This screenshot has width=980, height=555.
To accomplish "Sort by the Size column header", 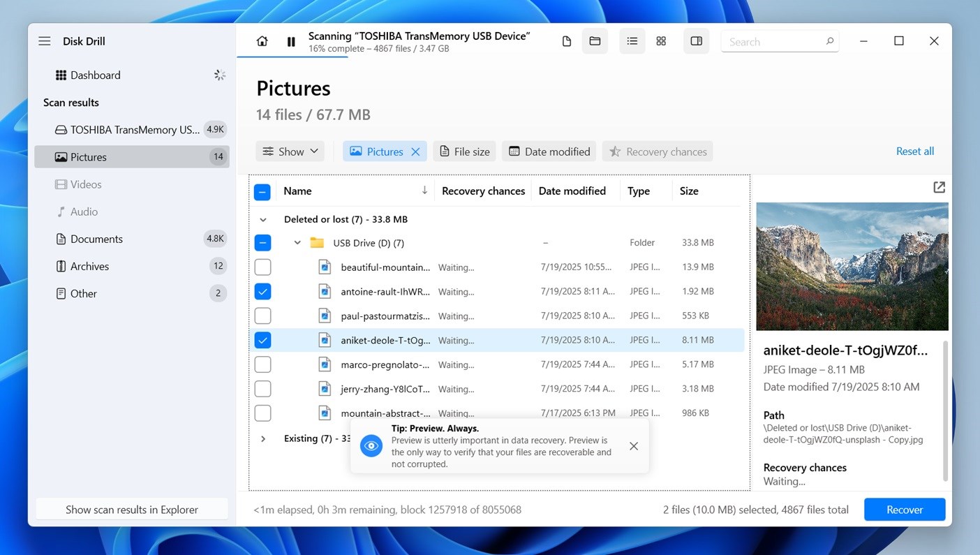I will click(x=689, y=191).
